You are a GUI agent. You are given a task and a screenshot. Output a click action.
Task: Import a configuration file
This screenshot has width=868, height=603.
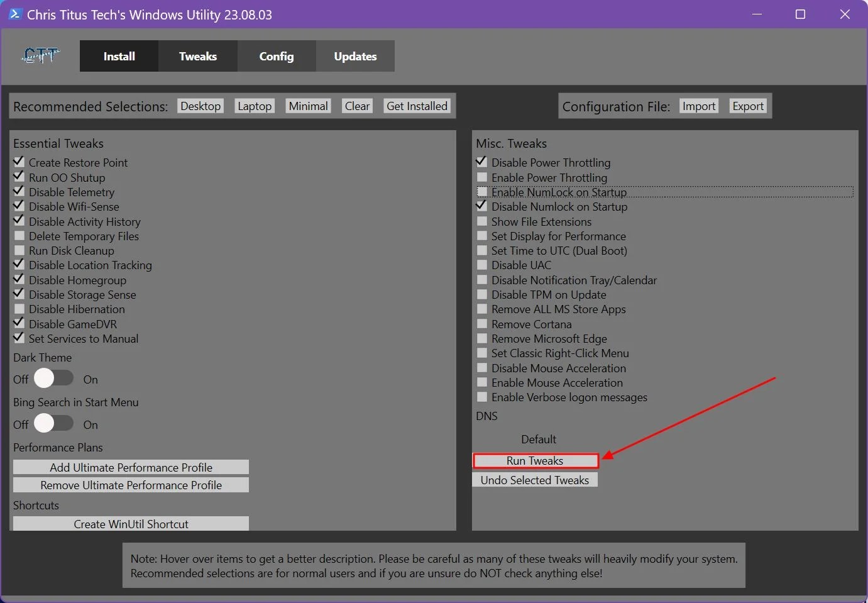coord(698,106)
